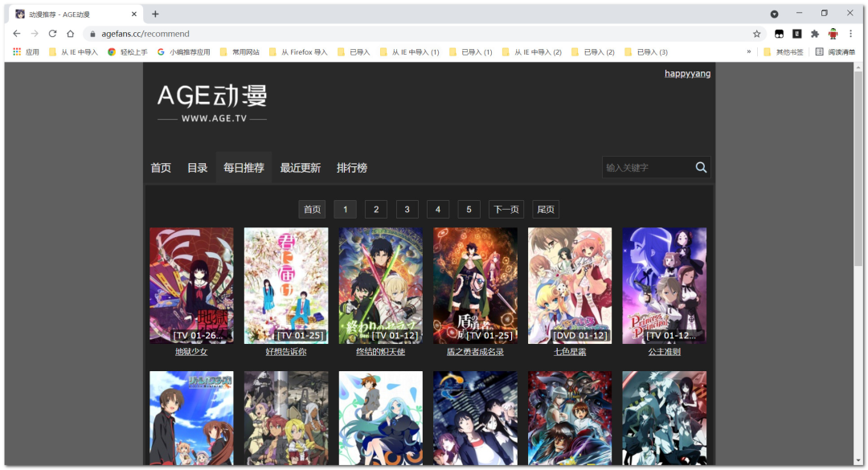Click the back navigation arrow
Screen dimensions: 868x470
(17, 34)
